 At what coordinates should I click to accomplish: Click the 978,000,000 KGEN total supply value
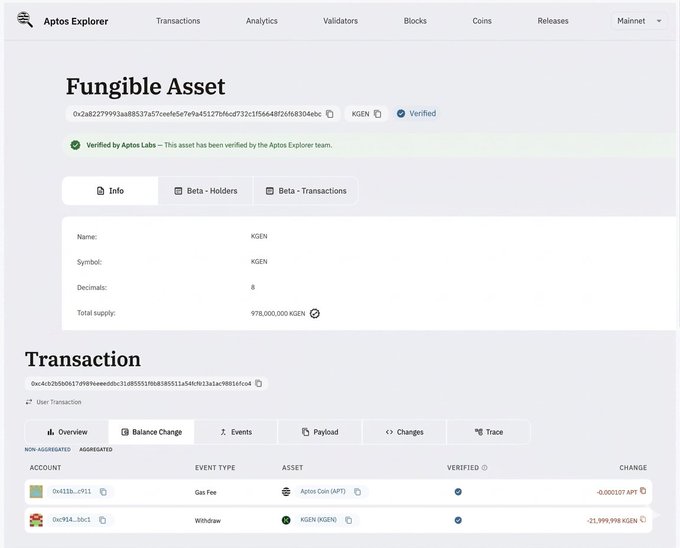pos(278,313)
